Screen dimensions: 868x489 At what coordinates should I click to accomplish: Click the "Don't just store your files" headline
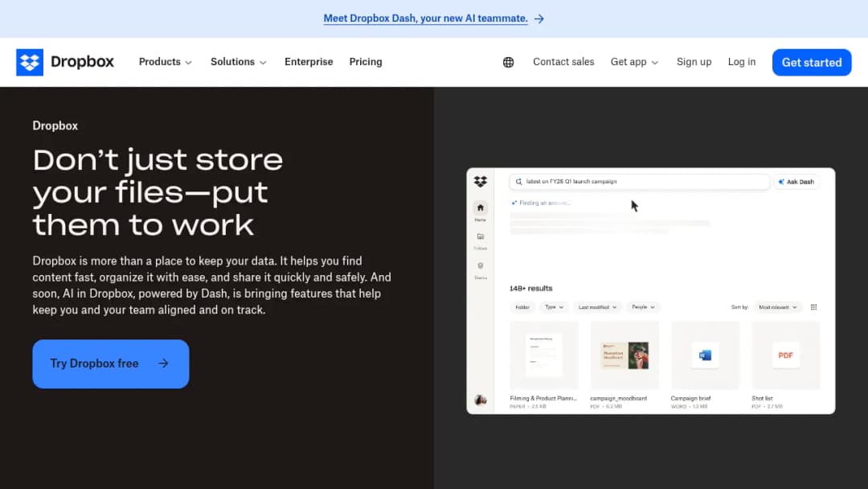[158, 192]
